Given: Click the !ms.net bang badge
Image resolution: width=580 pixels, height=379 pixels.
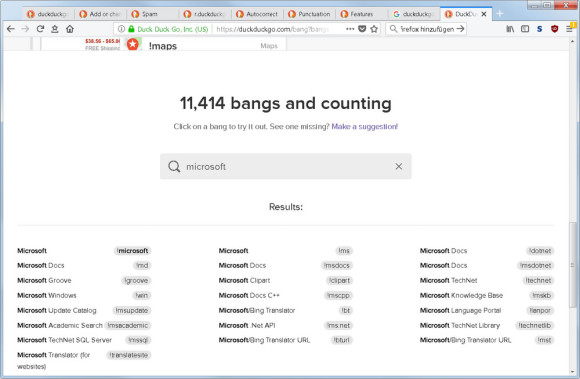Looking at the screenshot, I should click(x=338, y=325).
